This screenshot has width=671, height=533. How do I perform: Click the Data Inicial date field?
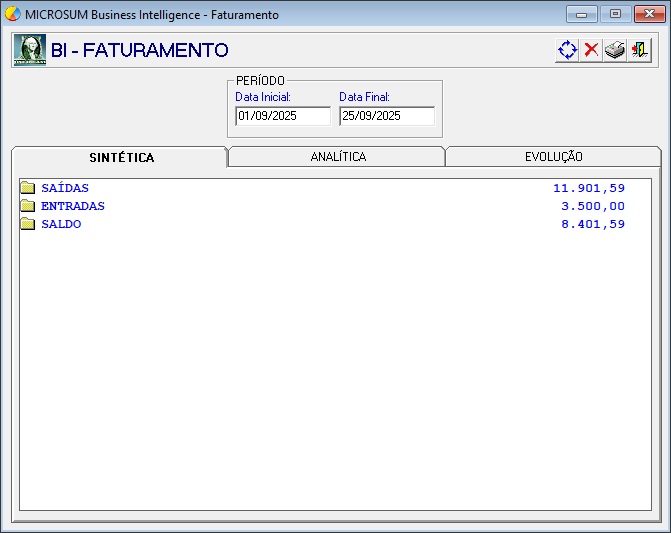[x=283, y=116]
